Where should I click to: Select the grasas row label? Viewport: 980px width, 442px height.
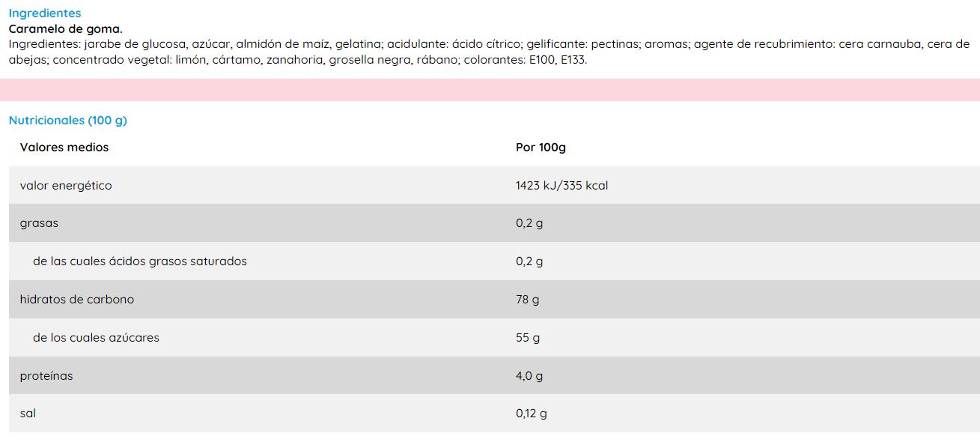39,223
